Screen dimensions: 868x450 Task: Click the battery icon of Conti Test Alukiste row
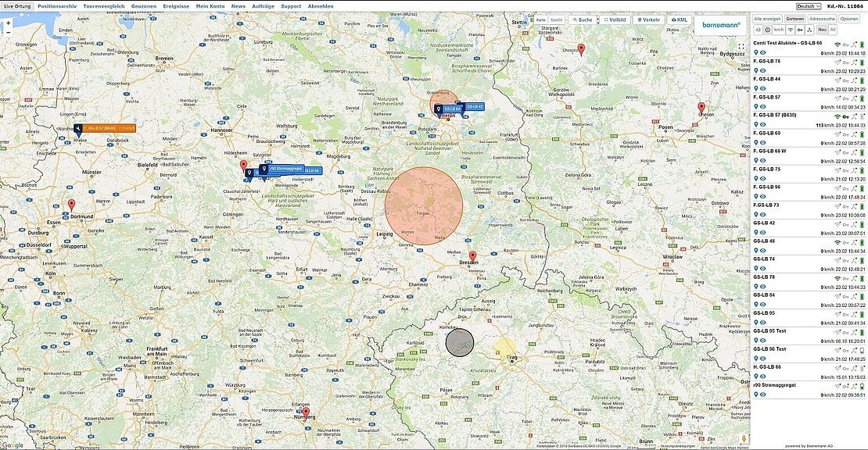862,44
